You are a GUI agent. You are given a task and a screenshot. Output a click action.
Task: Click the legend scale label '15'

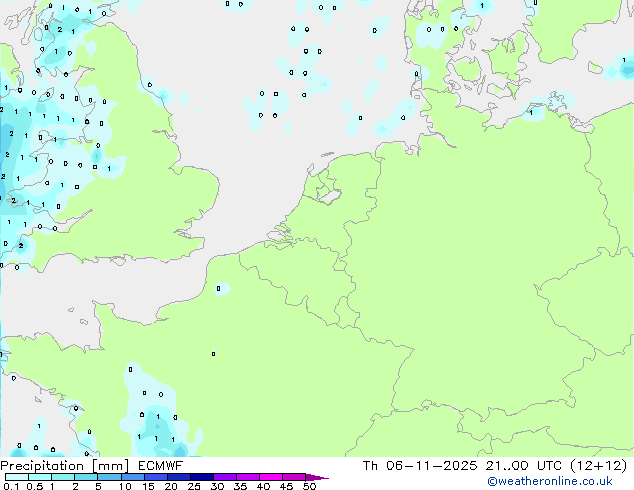coord(148,486)
